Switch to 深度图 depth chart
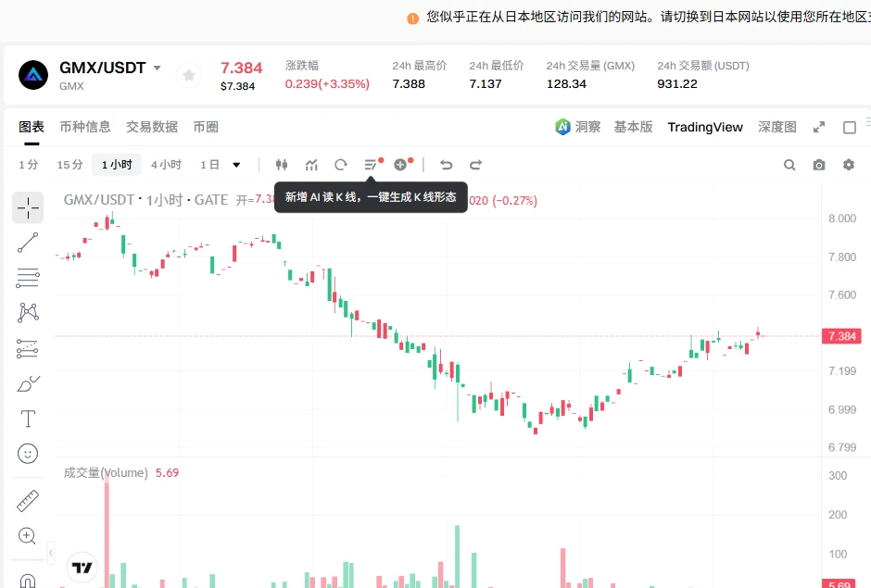The width and height of the screenshot is (871, 588). click(x=777, y=127)
